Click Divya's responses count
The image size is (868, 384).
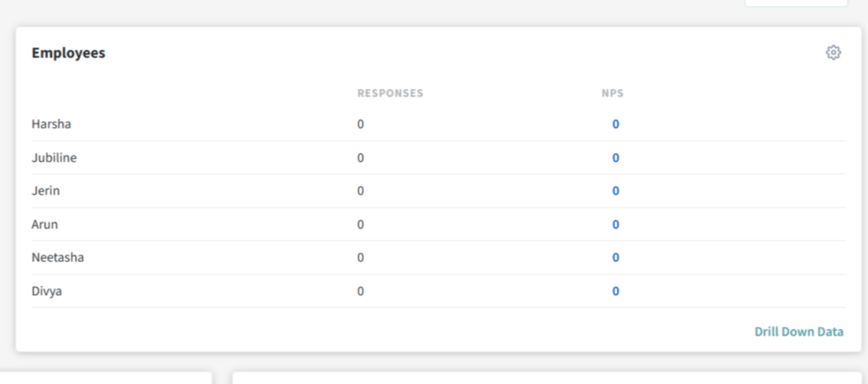coord(360,291)
